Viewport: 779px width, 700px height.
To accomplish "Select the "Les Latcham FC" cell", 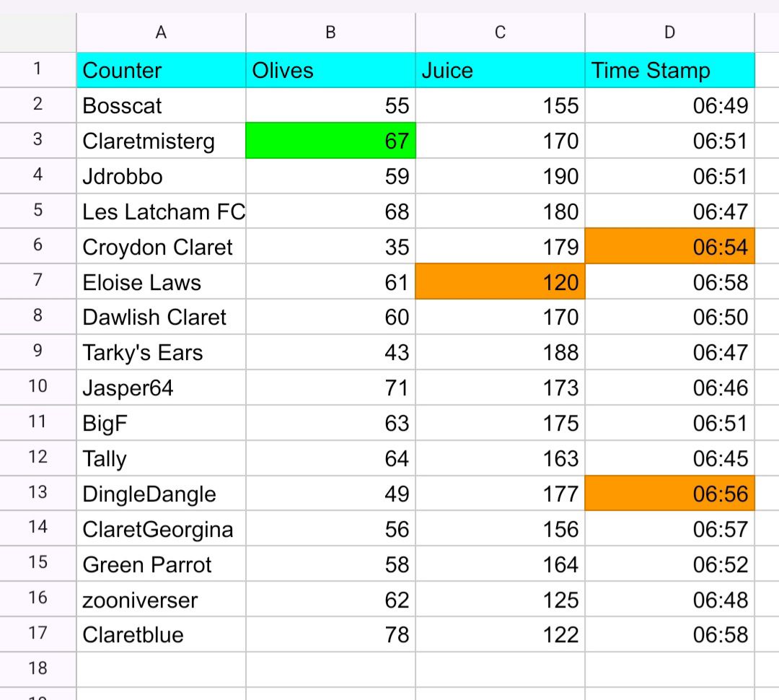I will (x=161, y=211).
